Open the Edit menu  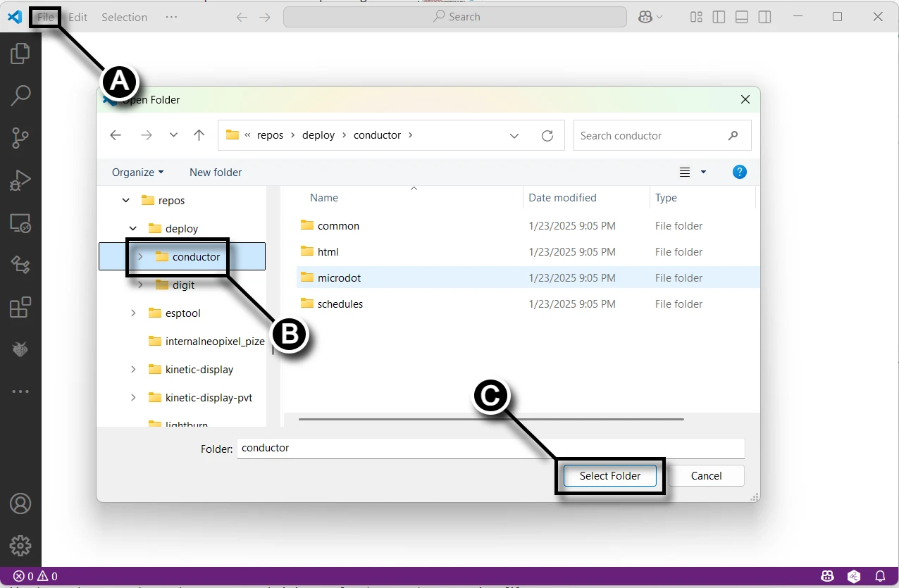(78, 17)
